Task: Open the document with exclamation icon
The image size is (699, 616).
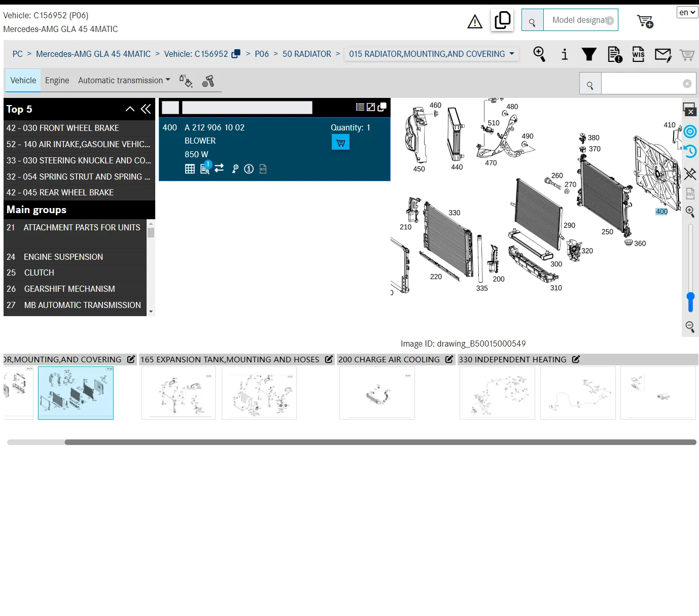Action: 615,54
